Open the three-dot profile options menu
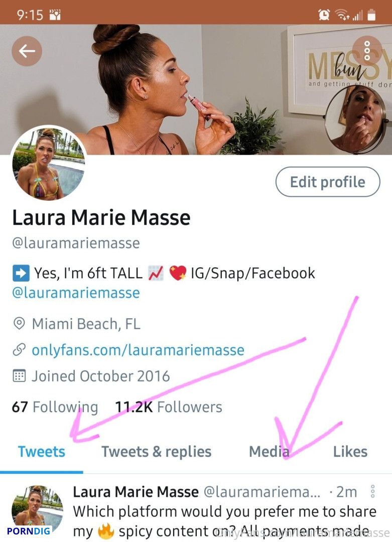This screenshot has width=392, height=542. [x=367, y=51]
